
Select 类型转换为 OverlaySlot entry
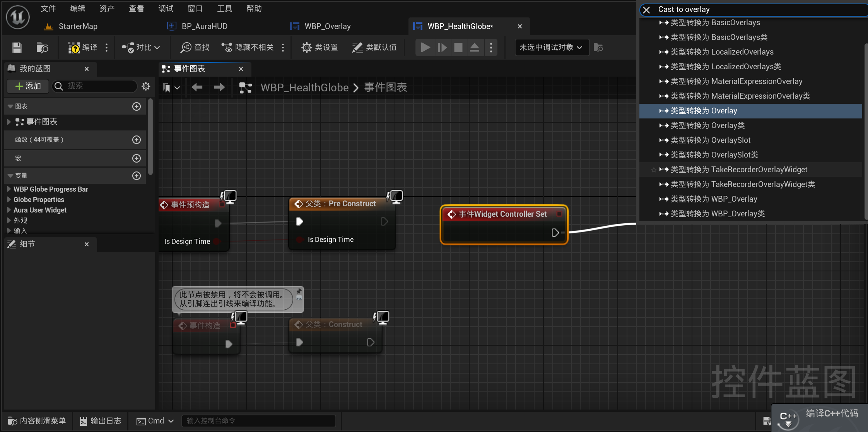click(750, 140)
